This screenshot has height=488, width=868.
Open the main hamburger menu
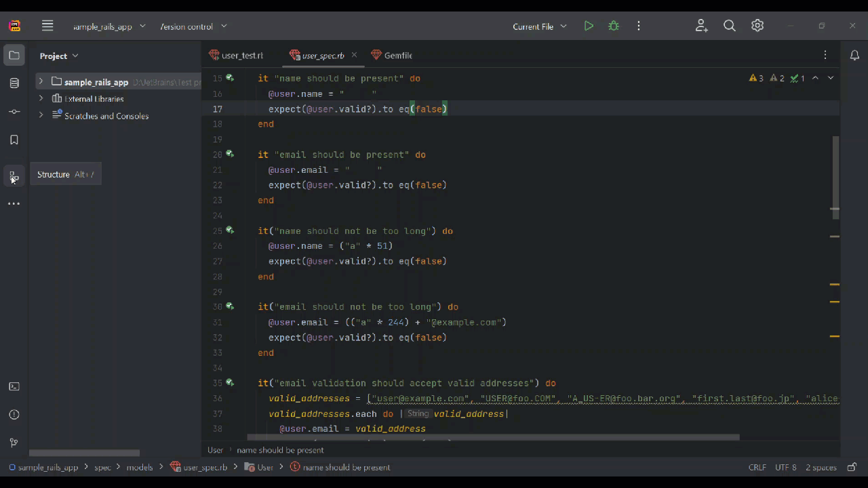coord(47,26)
